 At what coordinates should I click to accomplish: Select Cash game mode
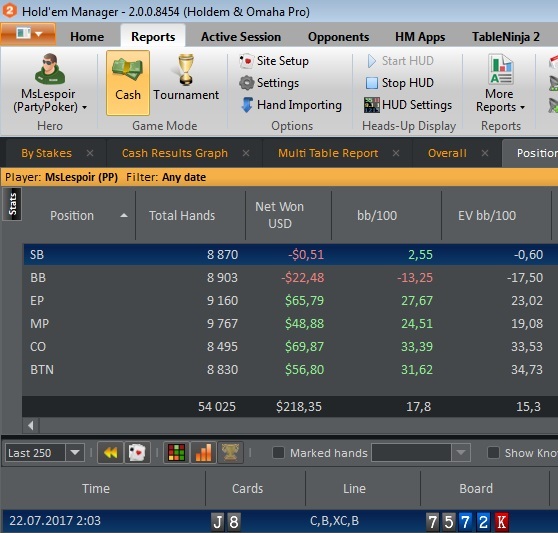[128, 83]
